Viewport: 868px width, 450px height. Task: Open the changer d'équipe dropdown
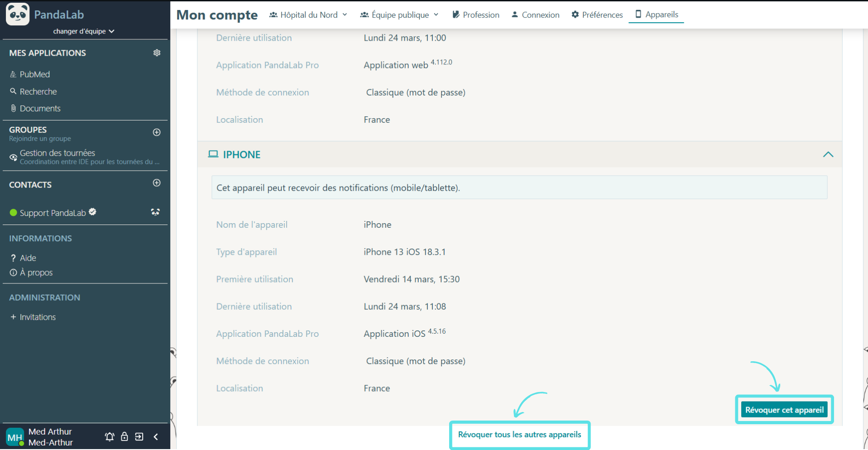(84, 31)
